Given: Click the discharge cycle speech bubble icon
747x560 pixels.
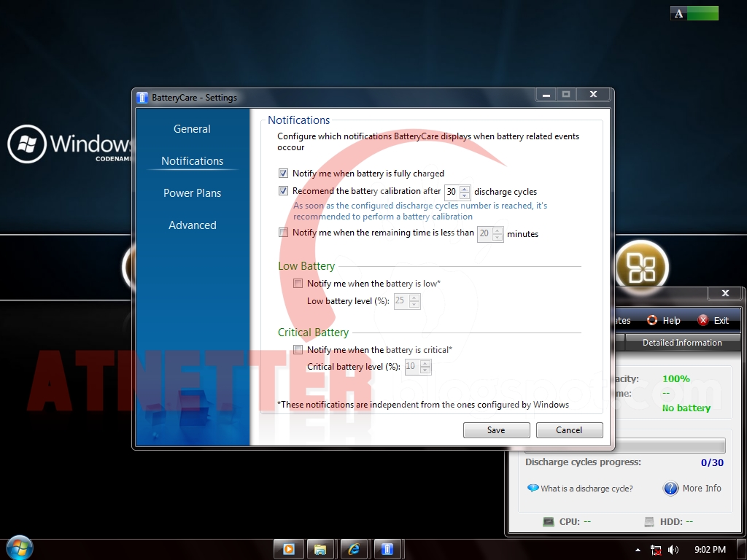Looking at the screenshot, I should pos(533,488).
